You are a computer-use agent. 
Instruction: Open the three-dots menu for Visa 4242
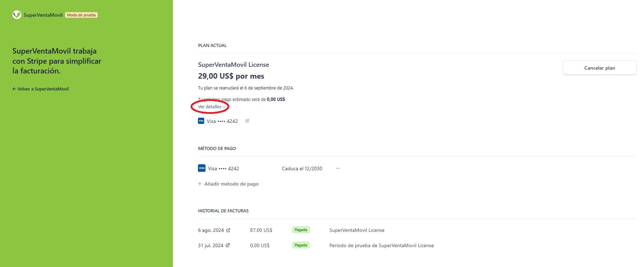click(x=338, y=168)
